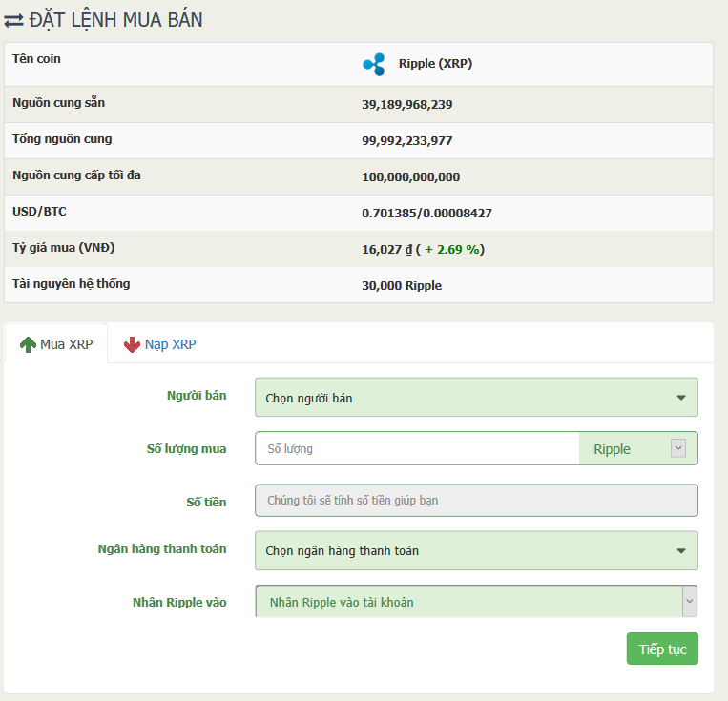This screenshot has width=728, height=701.
Task: Click the 30,000 Ripple system resource value
Action: tap(402, 285)
